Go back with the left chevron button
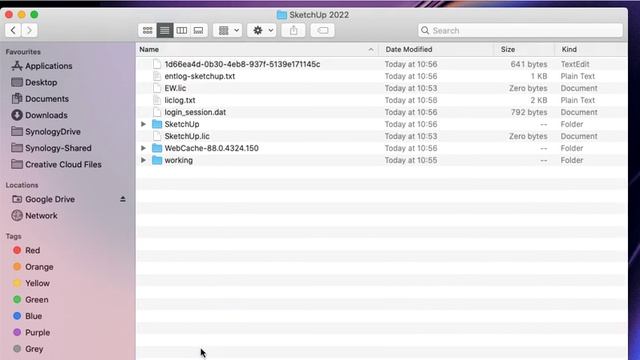This screenshot has width=640, height=360. pyautogui.click(x=13, y=30)
